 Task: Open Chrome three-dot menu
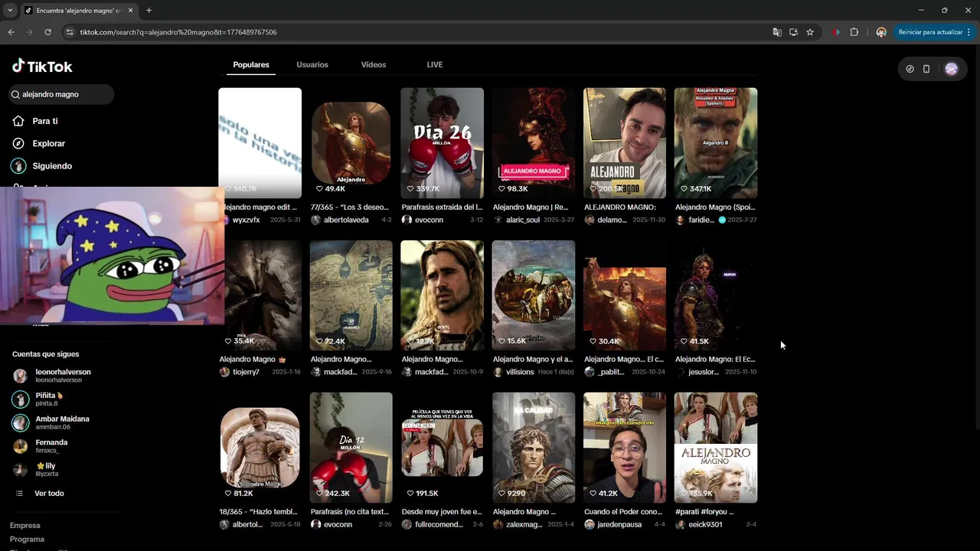(x=969, y=32)
